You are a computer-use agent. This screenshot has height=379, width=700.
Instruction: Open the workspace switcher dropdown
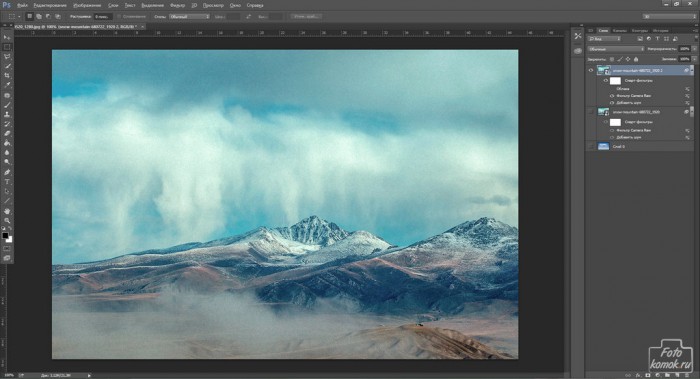pos(669,17)
